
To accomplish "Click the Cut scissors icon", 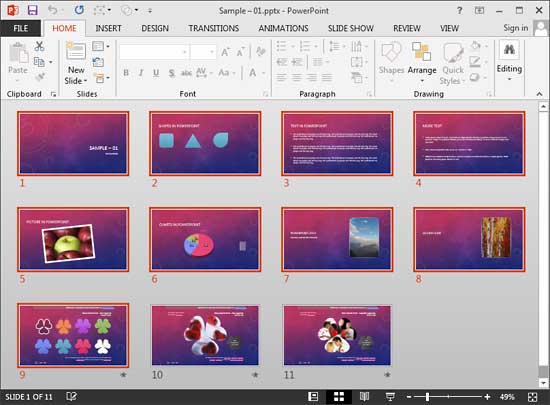I will coord(39,46).
